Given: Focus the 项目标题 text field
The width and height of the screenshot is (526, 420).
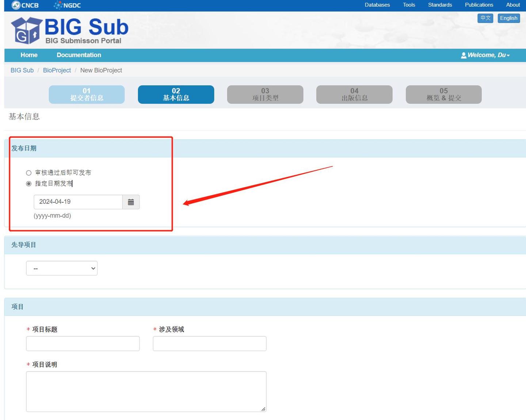Looking at the screenshot, I should (x=83, y=344).
